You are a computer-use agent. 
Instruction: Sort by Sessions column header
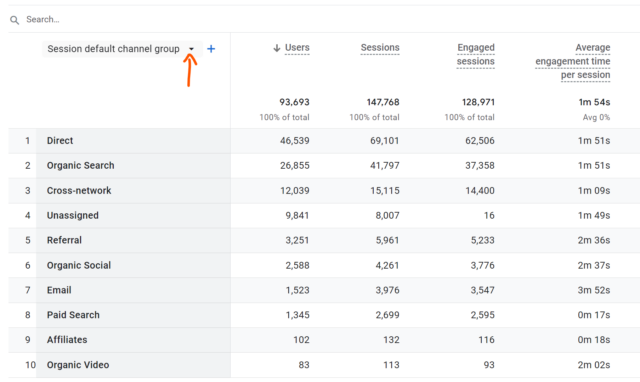pyautogui.click(x=380, y=48)
